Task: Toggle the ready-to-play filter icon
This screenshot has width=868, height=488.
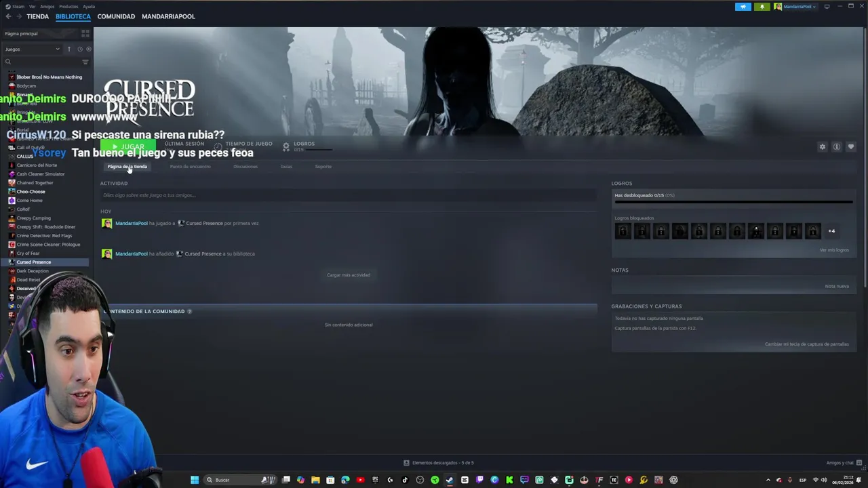Action: point(88,49)
